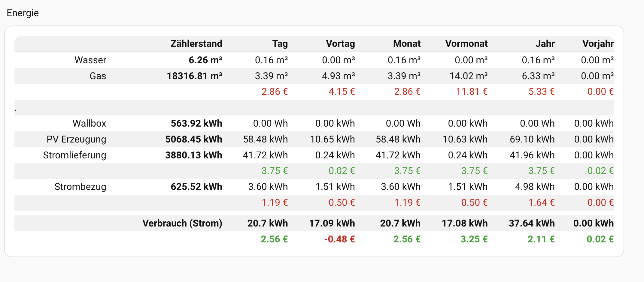Click the Gas meter reading 18316.81 m³
644x282 pixels.
[194, 76]
